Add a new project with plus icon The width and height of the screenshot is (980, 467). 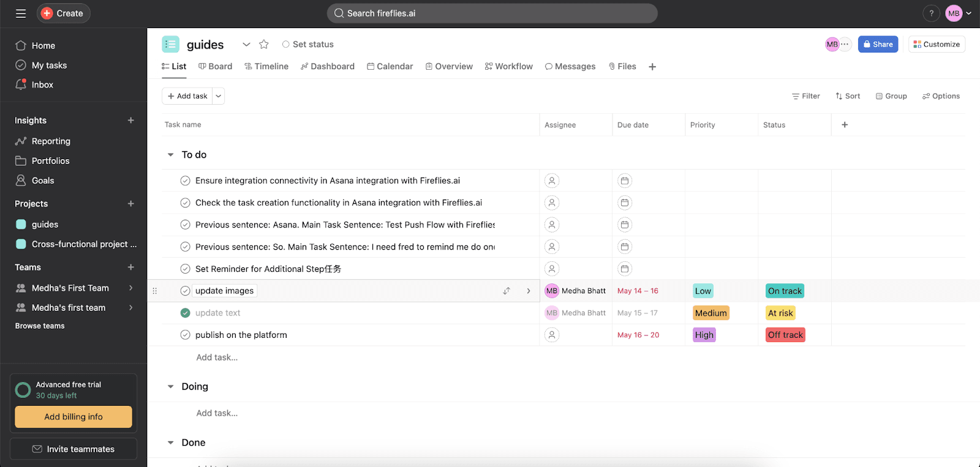[x=130, y=204]
